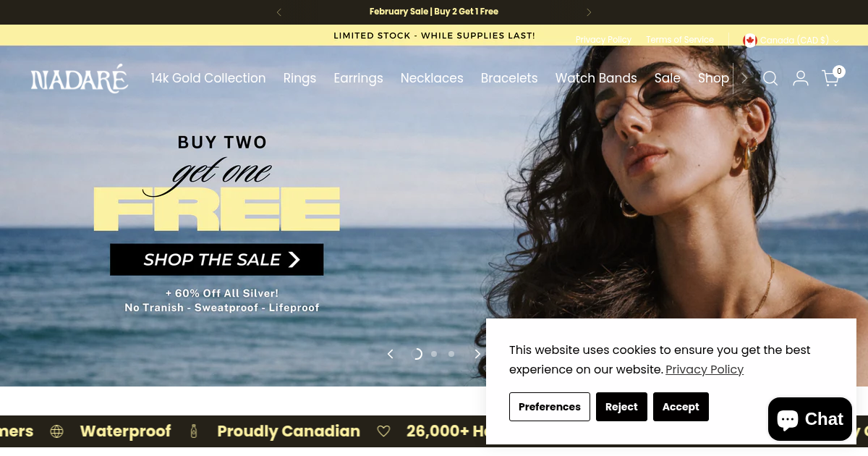868x456 pixels.
Task: Open the Shop navigation menu
Action: coord(713,78)
